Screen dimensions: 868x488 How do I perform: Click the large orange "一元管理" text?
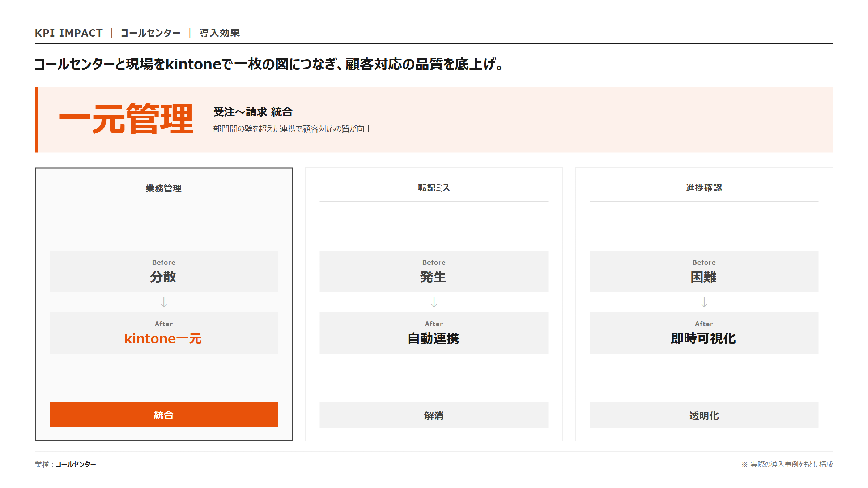[x=126, y=119]
